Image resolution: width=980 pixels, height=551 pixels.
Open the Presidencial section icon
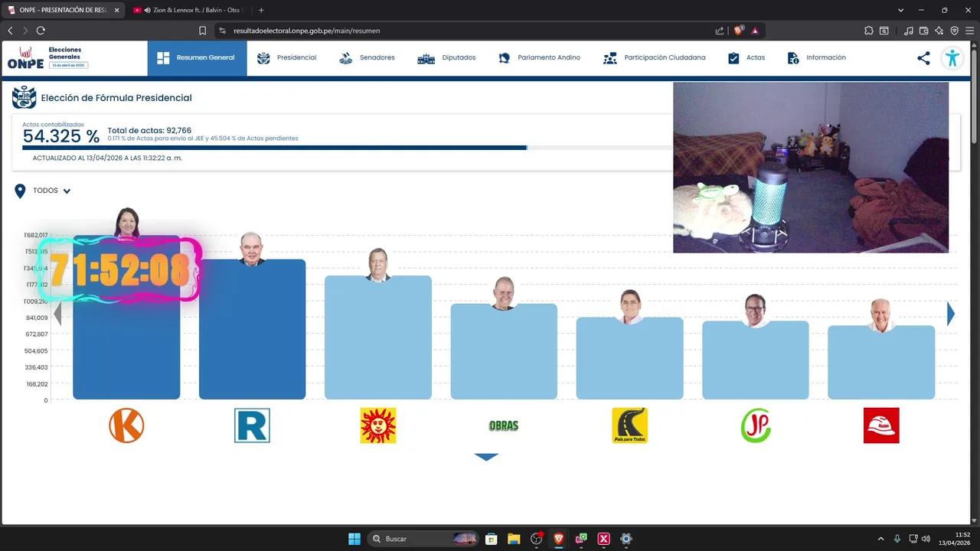click(263, 58)
